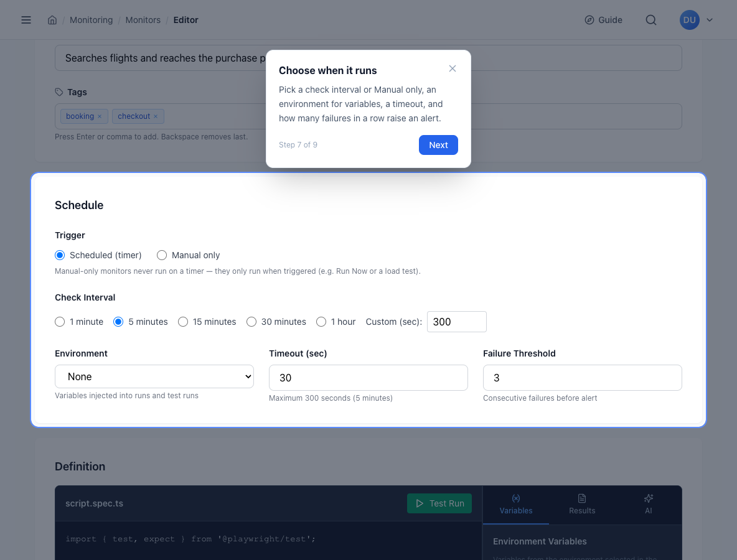737x560 pixels.
Task: Click the script.spec.ts file name
Action: tap(94, 503)
